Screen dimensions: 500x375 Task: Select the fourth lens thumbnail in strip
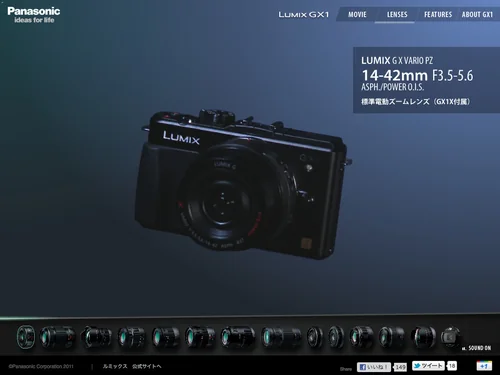(131, 337)
